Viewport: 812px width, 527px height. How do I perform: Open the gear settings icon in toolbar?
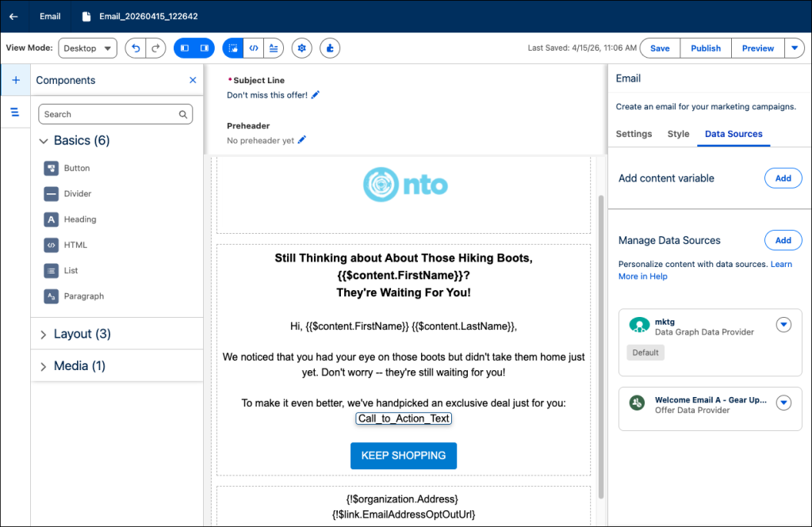coord(301,48)
